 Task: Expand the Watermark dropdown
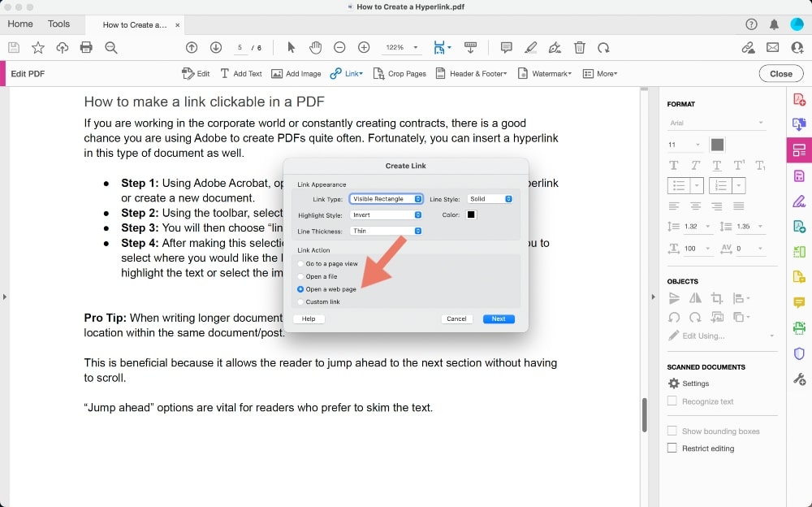544,73
